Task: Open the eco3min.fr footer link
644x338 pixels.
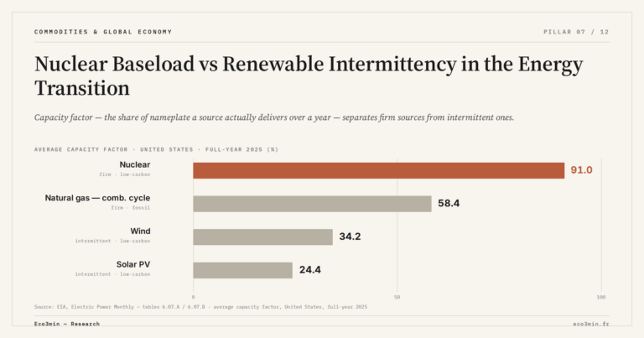Action: pos(591,324)
